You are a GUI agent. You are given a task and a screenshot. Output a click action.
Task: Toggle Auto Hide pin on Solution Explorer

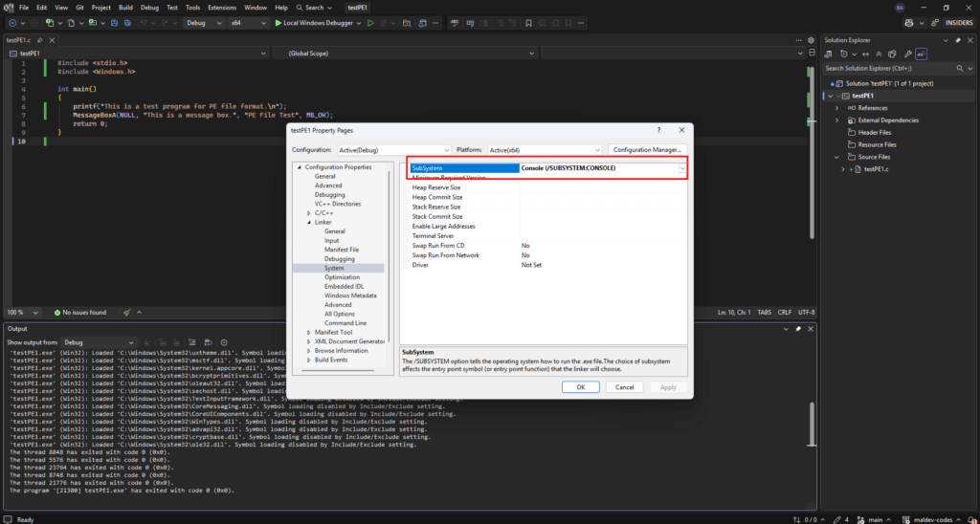[x=960, y=39]
